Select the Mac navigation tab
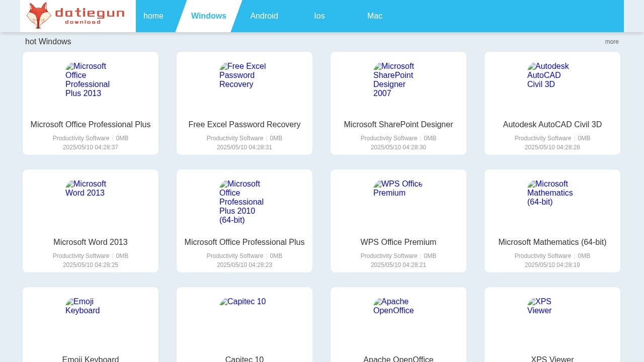644x362 pixels. click(x=375, y=16)
